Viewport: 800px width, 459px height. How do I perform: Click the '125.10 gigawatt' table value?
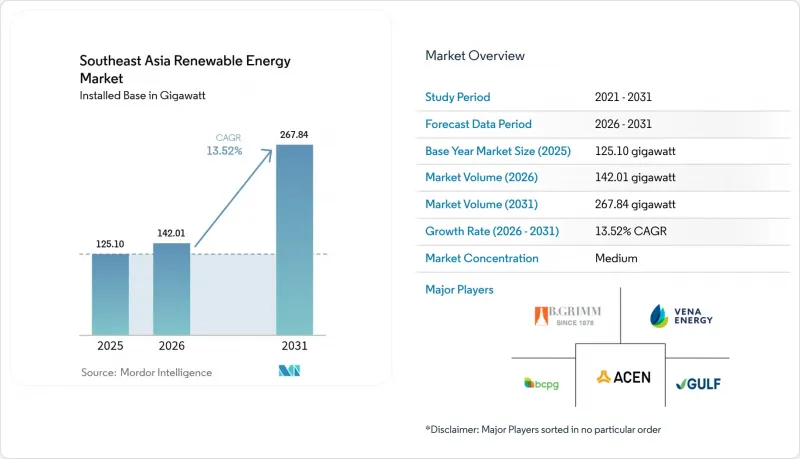click(635, 151)
